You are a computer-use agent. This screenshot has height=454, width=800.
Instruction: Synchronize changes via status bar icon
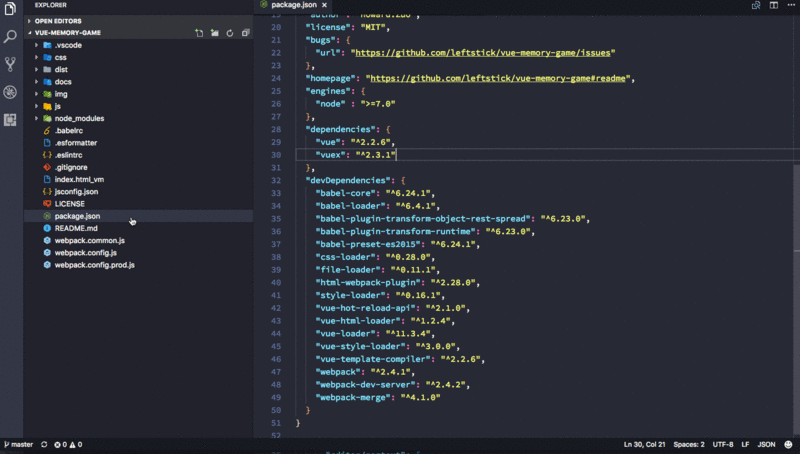tap(44, 445)
